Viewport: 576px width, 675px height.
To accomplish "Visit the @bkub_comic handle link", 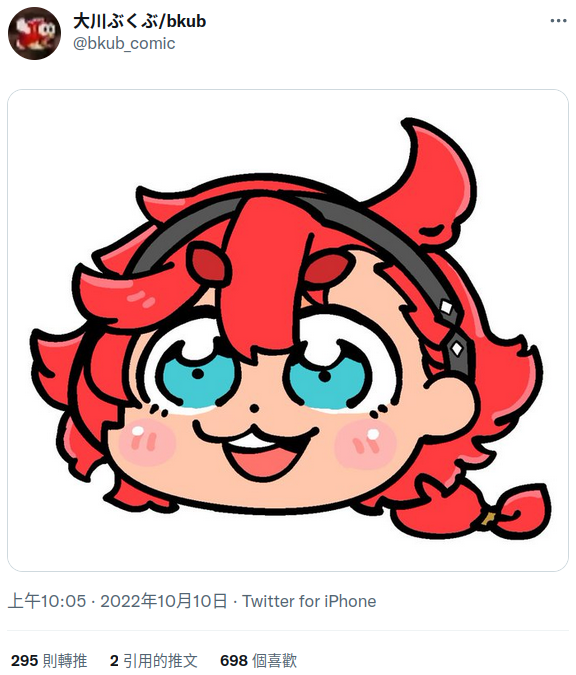I will point(124,43).
